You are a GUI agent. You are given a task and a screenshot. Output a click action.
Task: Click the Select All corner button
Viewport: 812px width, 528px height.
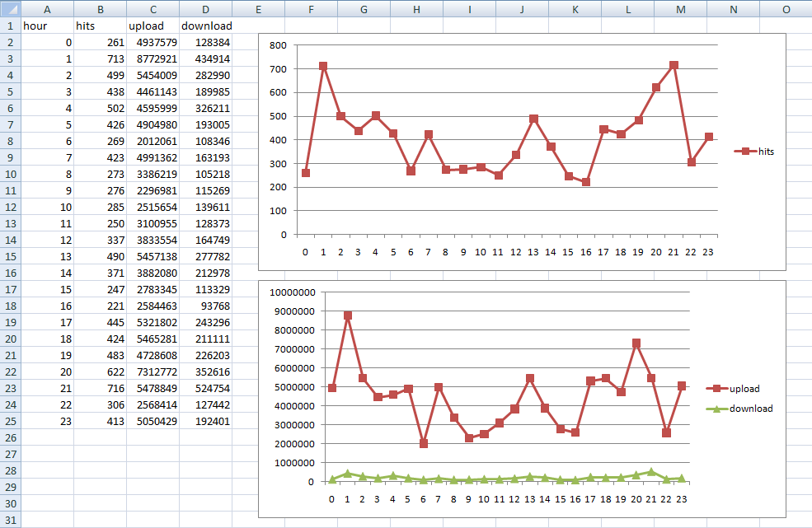tap(9, 9)
